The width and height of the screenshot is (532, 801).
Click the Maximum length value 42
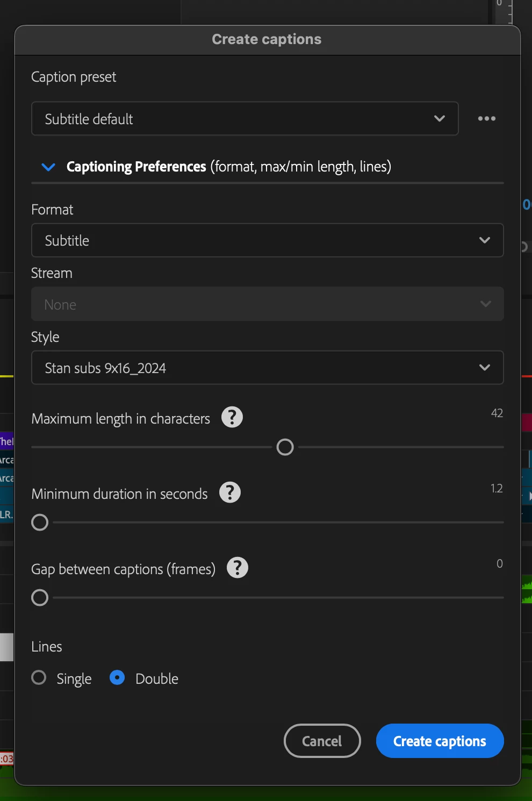click(x=497, y=413)
